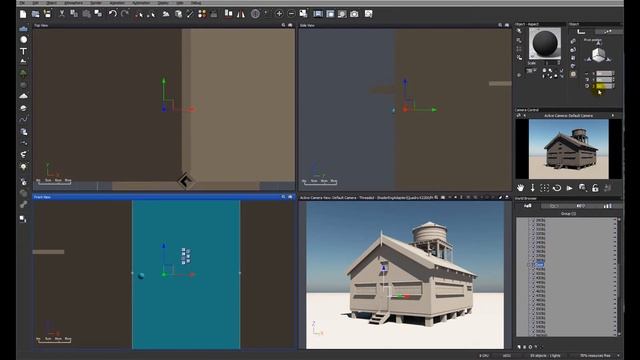640x360 pixels.
Task: Open the File menu
Action: (x=23, y=2)
